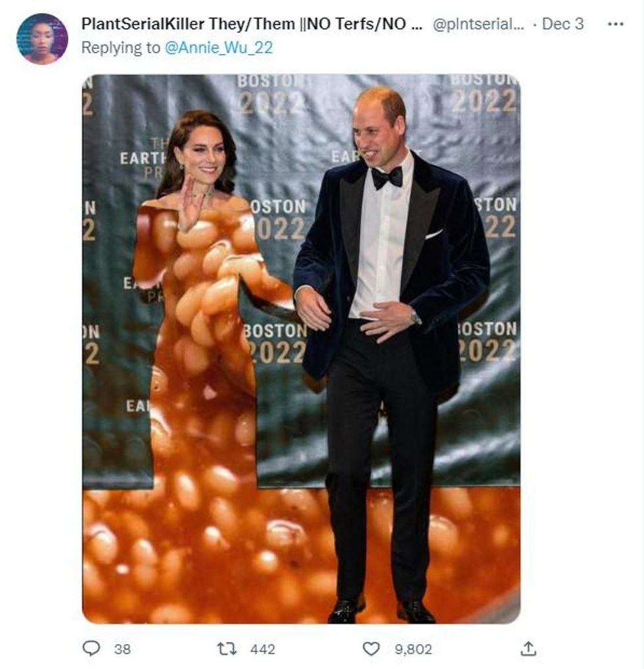Click the @plntserial handle
The height and width of the screenshot is (669, 644).
[479, 24]
